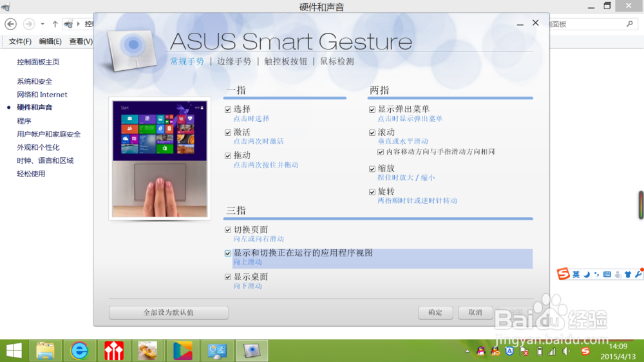644x362 pixels.
Task: Click the 全部设为默认值 button
Action: click(168, 312)
